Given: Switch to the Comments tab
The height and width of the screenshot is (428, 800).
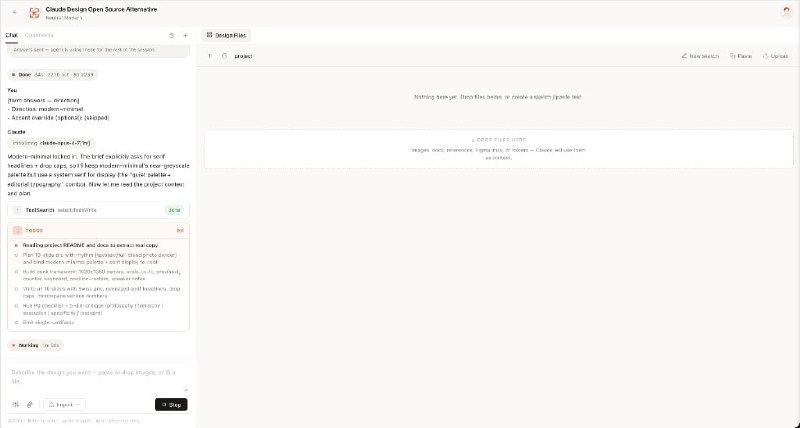Looking at the screenshot, I should tap(40, 35).
